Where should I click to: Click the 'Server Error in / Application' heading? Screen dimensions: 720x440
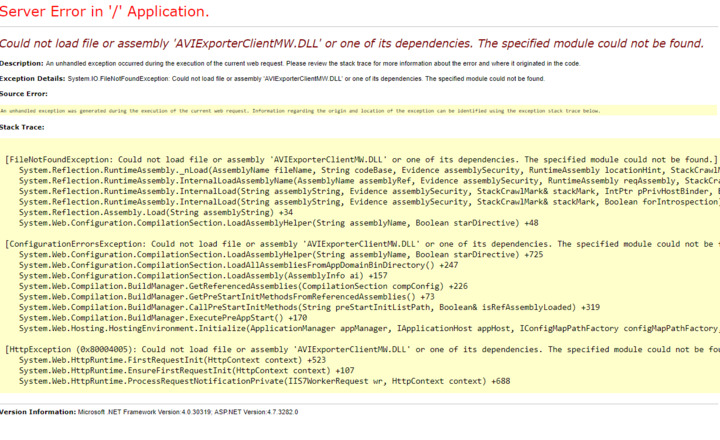click(x=105, y=12)
